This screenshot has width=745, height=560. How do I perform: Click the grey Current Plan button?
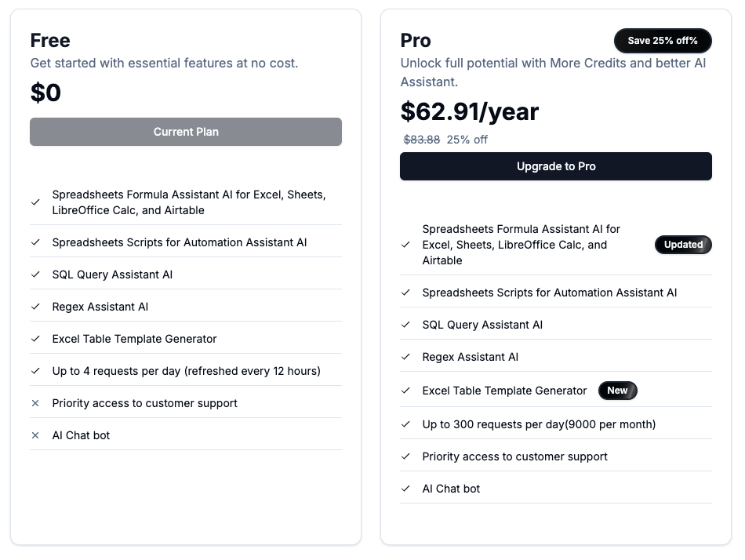click(186, 132)
